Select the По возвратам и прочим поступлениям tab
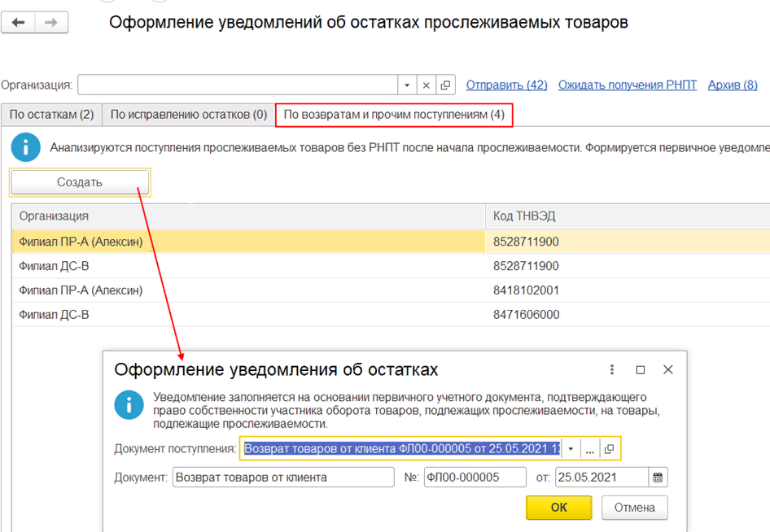770x532 pixels. tap(394, 115)
